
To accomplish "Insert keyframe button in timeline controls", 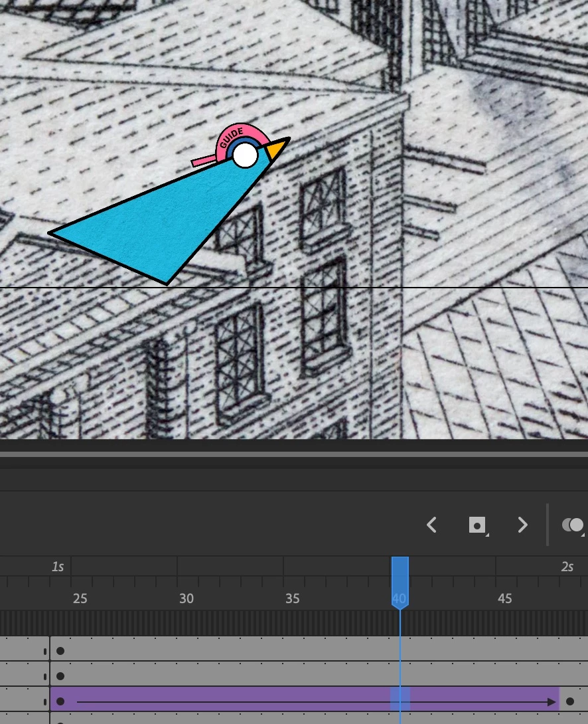I will (x=478, y=525).
